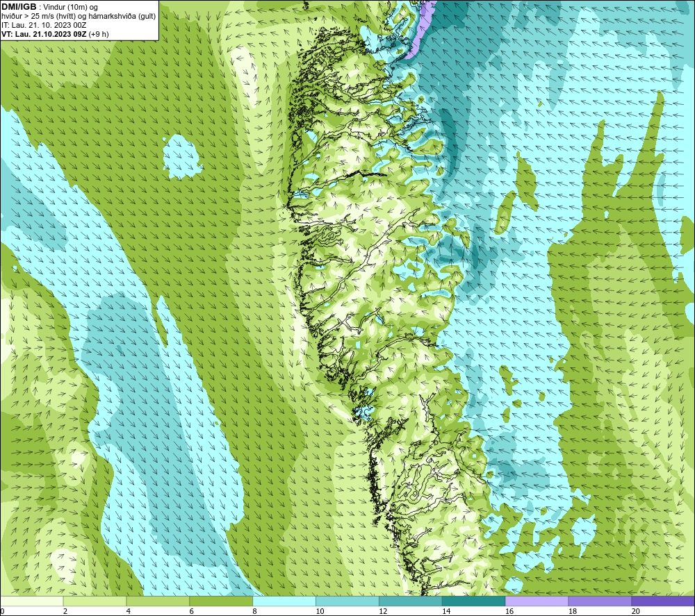
Task: Click the 'IT: Lau. 21. 10. 2023 00Z' line
Action: click(x=44, y=25)
